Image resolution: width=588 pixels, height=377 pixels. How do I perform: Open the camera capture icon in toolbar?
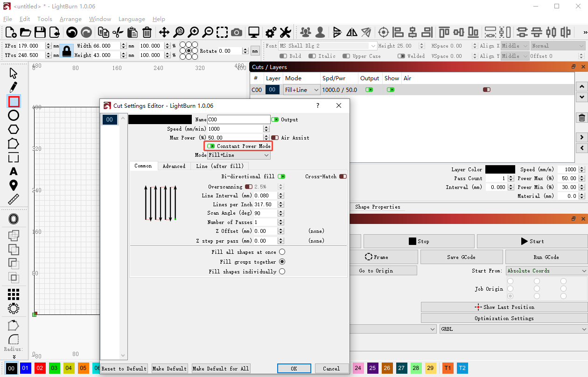[x=237, y=32]
